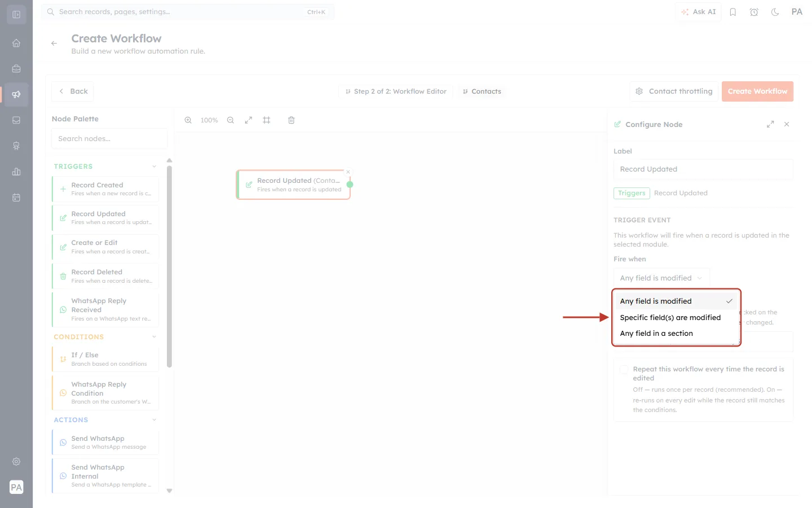Open the briefcase icon in sidebar

[x=16, y=69]
